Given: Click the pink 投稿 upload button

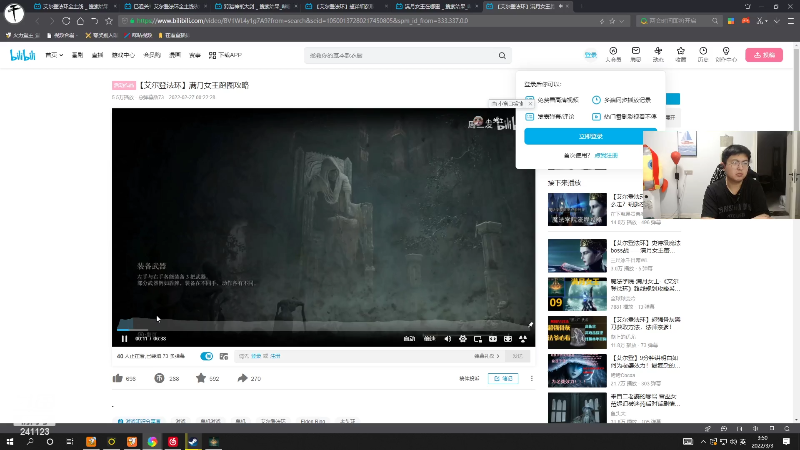Looking at the screenshot, I should [x=764, y=55].
